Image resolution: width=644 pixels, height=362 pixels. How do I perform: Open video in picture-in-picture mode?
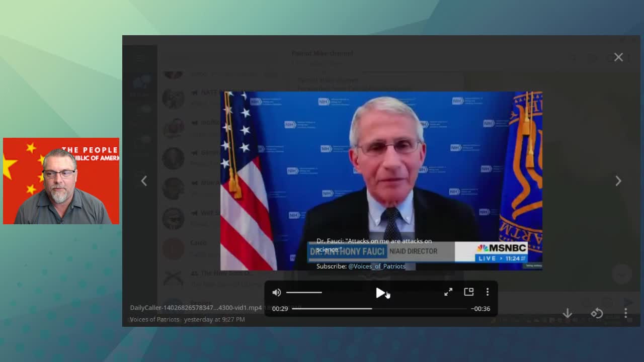pyautogui.click(x=469, y=292)
